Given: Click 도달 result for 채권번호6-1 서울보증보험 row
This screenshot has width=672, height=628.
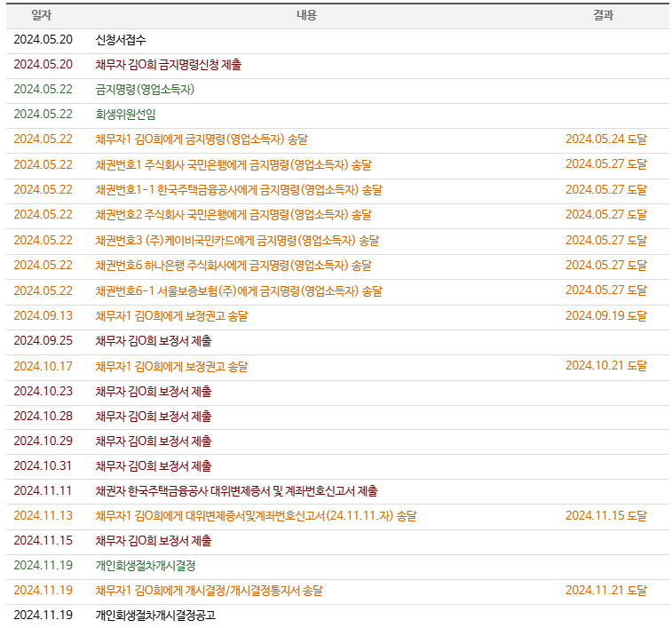Looking at the screenshot, I should 606,290.
